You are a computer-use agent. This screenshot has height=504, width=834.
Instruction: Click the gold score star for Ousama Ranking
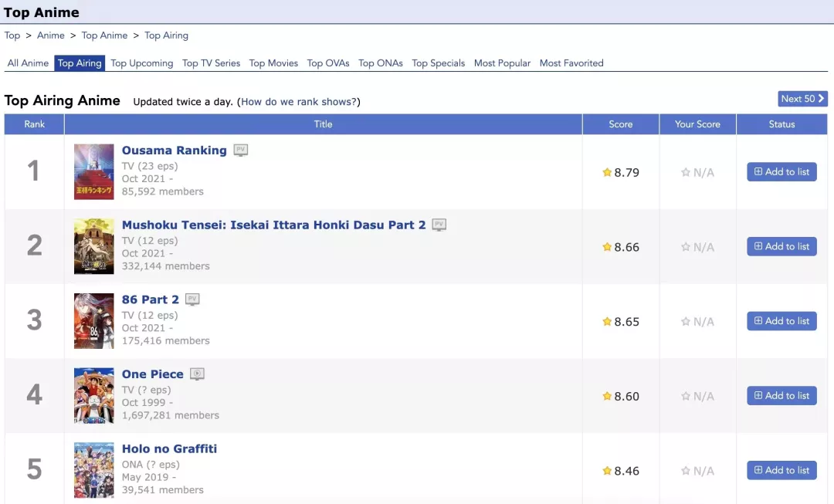[607, 173]
